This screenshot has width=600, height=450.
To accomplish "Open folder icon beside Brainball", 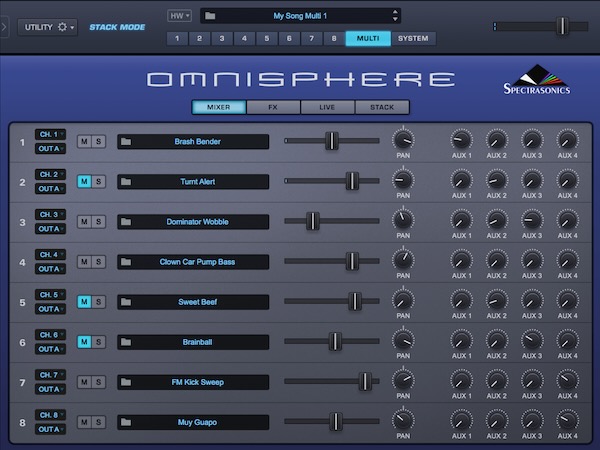I will pyautogui.click(x=126, y=342).
